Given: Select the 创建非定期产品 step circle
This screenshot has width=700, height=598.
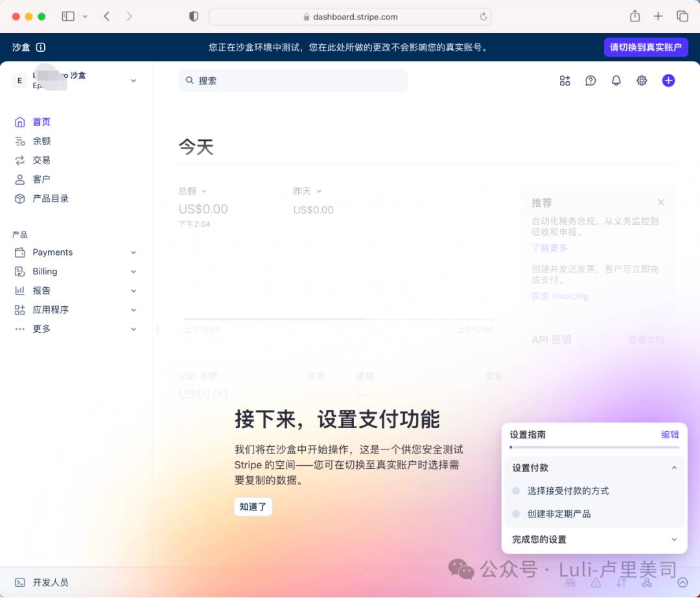Looking at the screenshot, I should point(516,514).
